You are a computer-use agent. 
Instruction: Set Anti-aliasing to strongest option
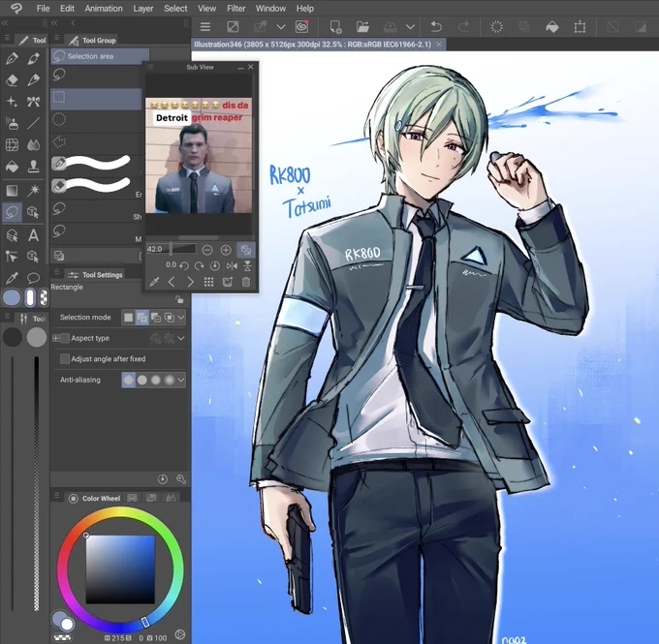(x=170, y=380)
